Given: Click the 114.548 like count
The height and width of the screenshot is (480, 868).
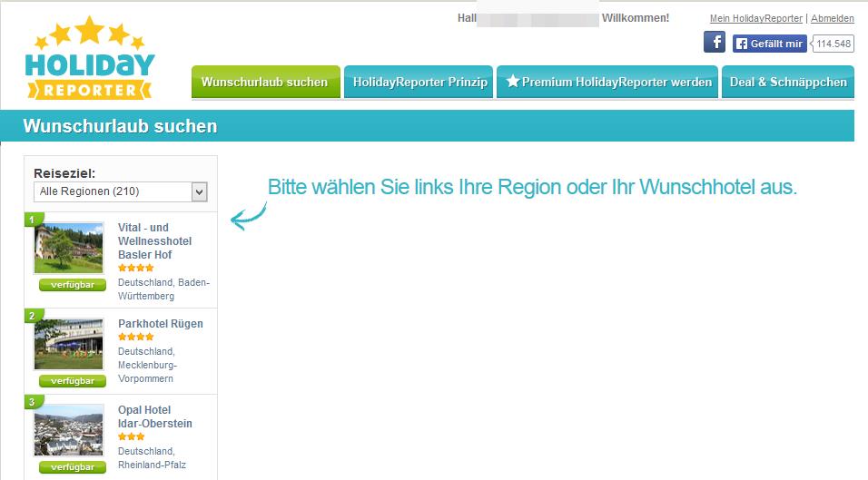Looking at the screenshot, I should [x=833, y=44].
